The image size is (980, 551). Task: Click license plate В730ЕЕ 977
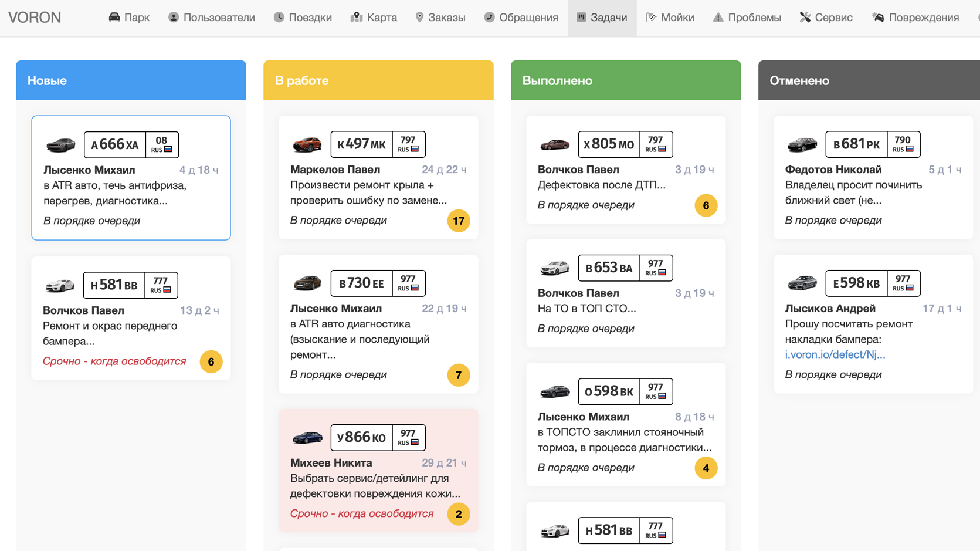[378, 283]
